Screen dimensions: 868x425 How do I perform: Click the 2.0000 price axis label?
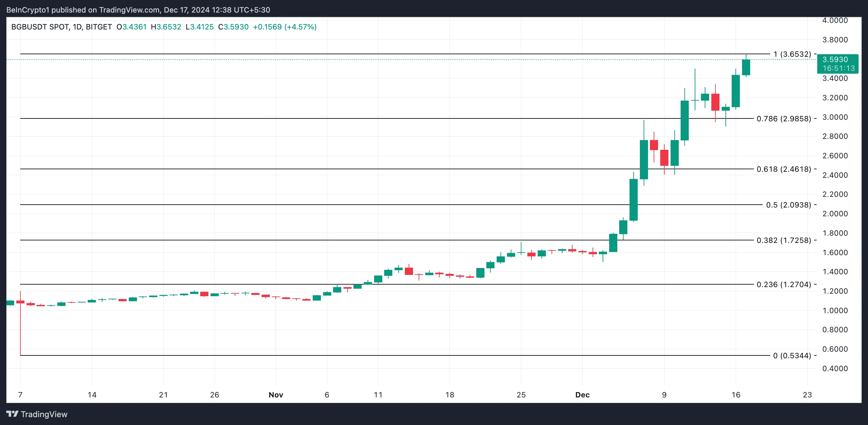835,214
